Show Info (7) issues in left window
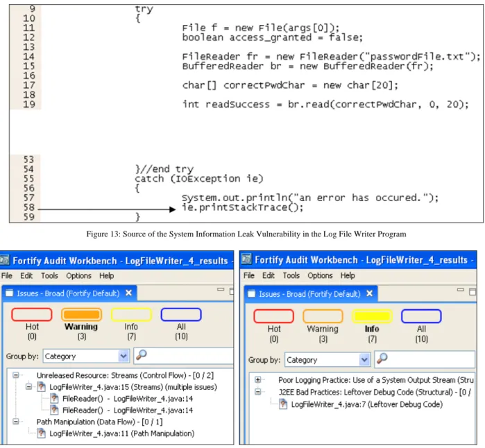 pos(131,323)
